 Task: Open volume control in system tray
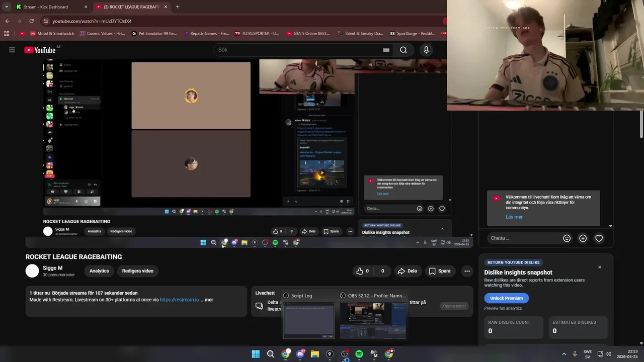tap(608, 354)
